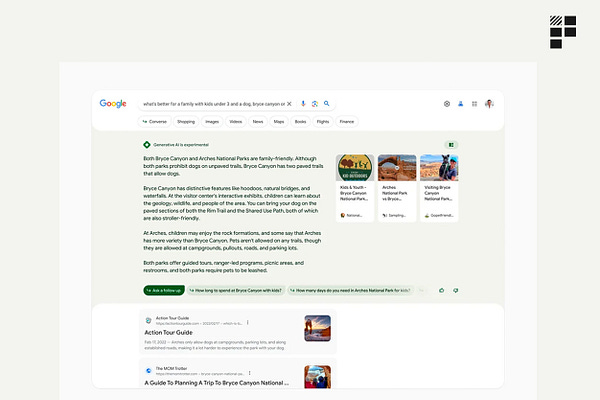Click the Action Tour Guide site favicon
This screenshot has width=600, height=400.
point(148,320)
